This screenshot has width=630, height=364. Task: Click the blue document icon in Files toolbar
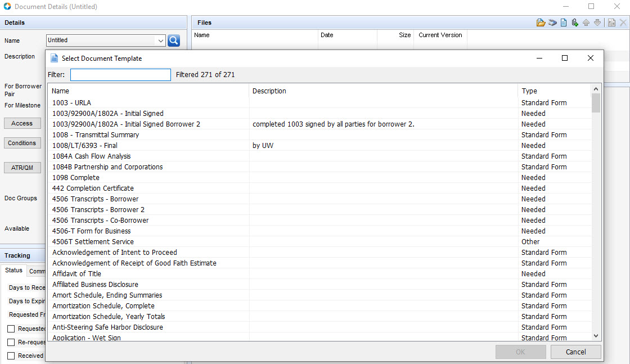(x=563, y=23)
